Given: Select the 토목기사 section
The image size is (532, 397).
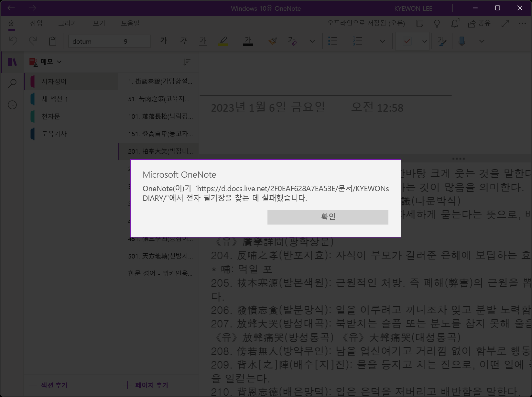Looking at the screenshot, I should pyautogui.click(x=71, y=134).
